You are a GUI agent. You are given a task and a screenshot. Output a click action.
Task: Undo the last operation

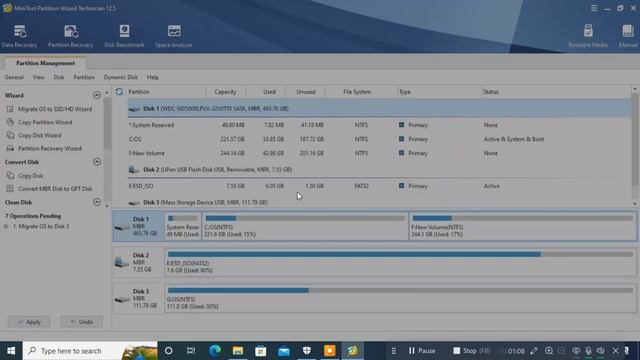pos(81,322)
